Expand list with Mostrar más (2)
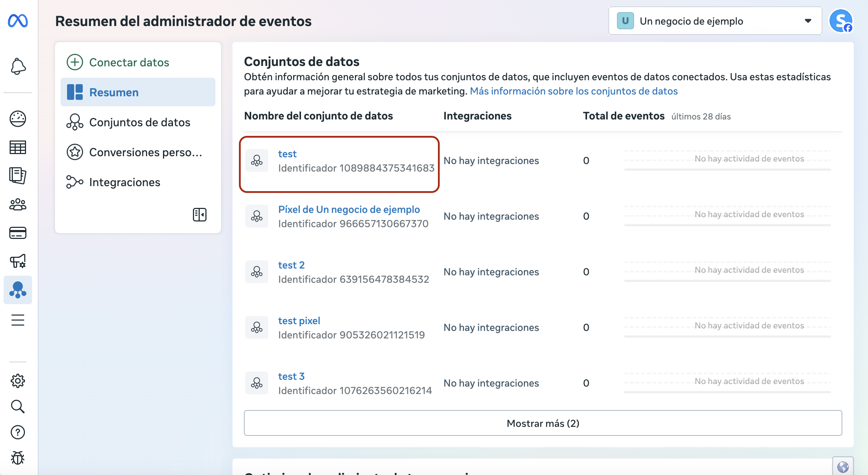 coord(543,423)
